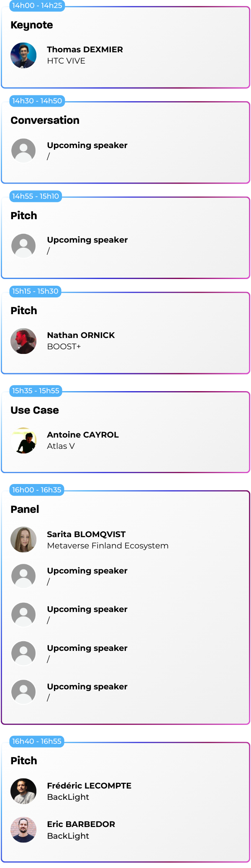Select the 16h40 - 16h55 time badge
251x868 pixels.
click(36, 741)
